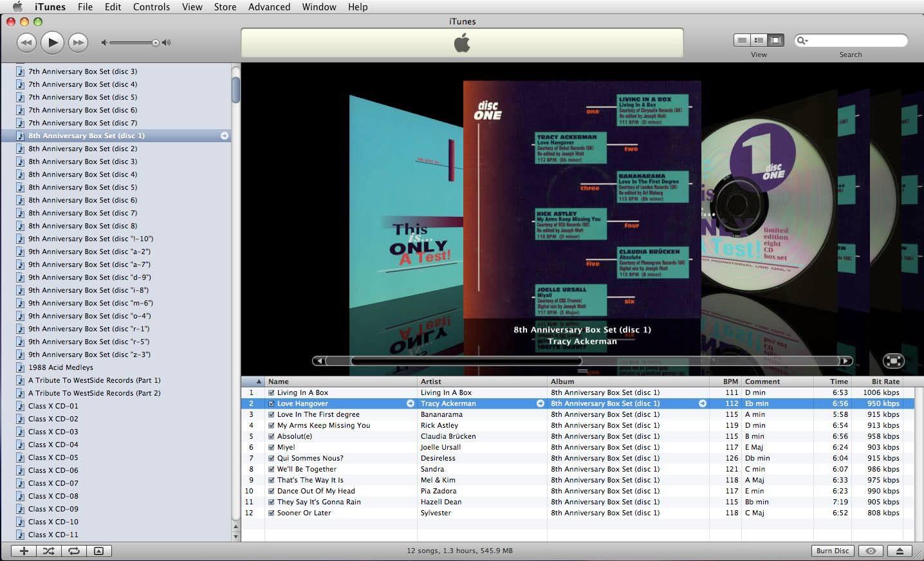The image size is (924, 561).
Task: Click sort direction arrow in track number column
Action: (x=259, y=382)
